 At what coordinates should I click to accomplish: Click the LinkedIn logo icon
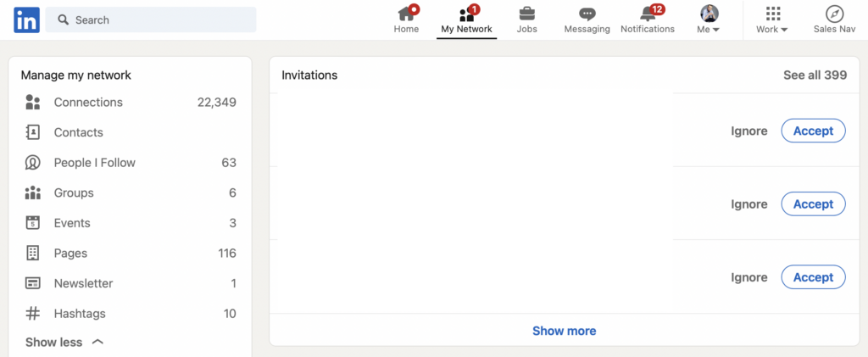(x=26, y=20)
